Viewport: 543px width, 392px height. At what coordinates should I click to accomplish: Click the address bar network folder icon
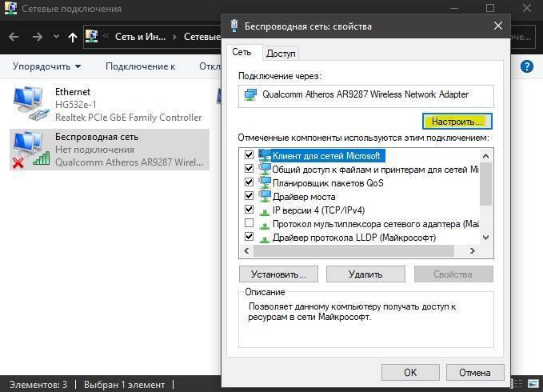(x=91, y=36)
